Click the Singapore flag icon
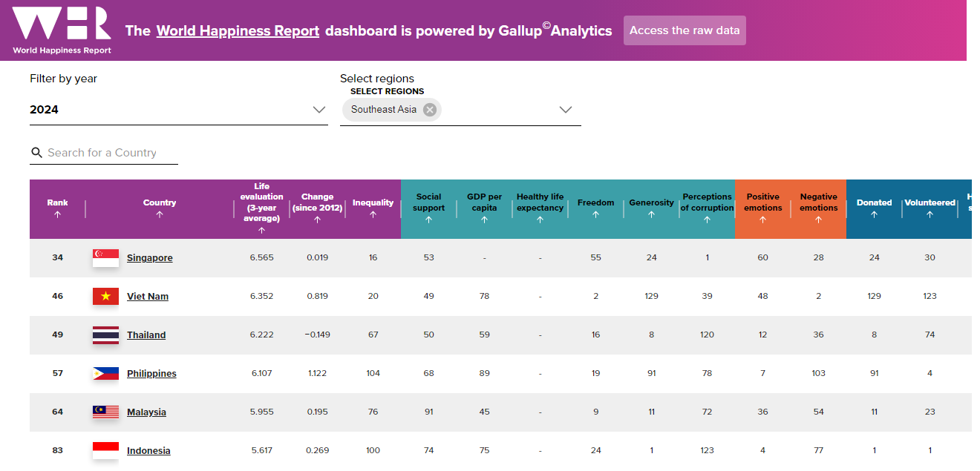 pos(105,258)
